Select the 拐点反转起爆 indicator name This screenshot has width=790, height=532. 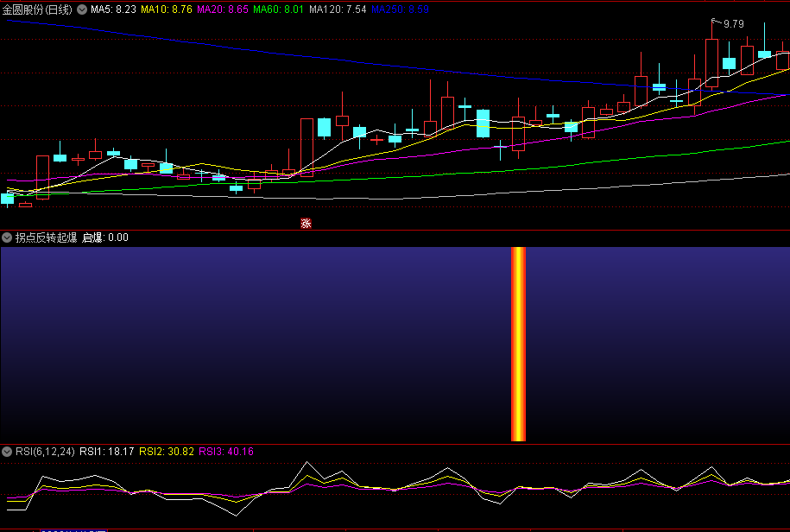point(47,237)
